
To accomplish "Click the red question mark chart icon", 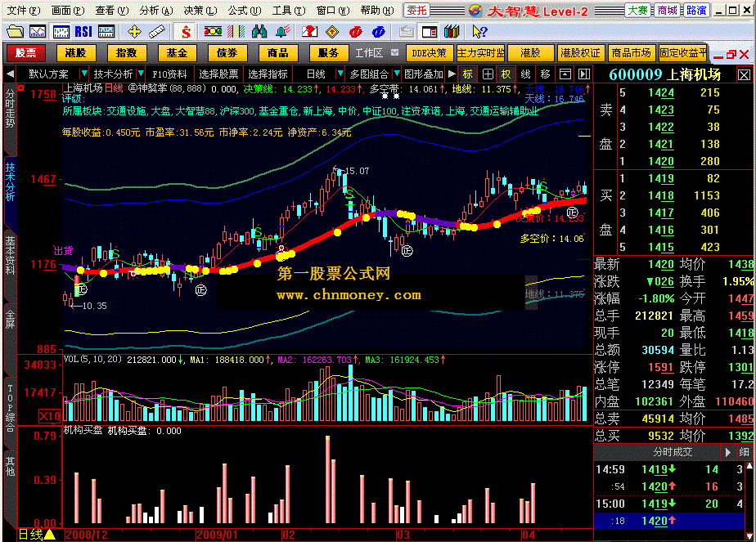I will [x=309, y=32].
